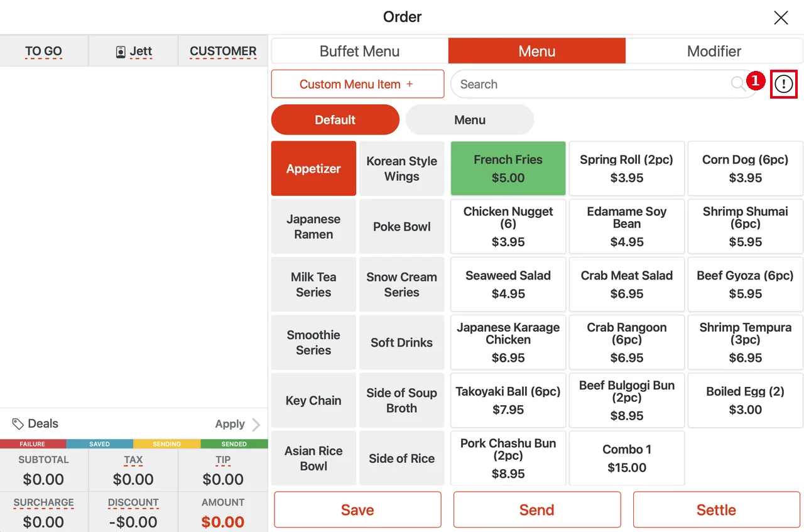Choose the Poke Bowl category
Image resolution: width=804 pixels, height=532 pixels.
pyautogui.click(x=402, y=227)
